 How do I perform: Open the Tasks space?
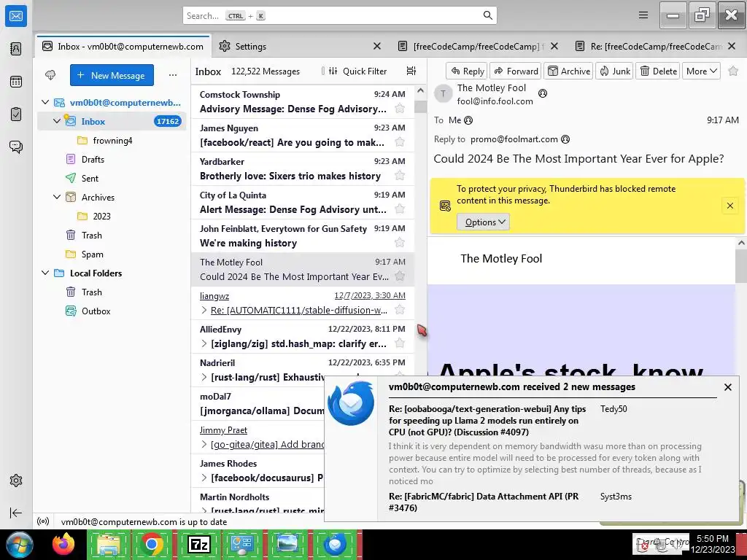point(16,114)
